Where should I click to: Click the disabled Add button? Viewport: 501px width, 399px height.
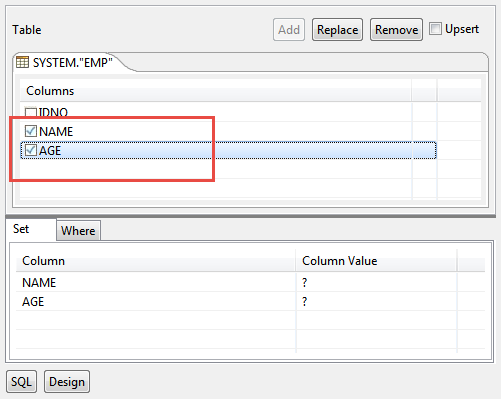click(x=289, y=30)
